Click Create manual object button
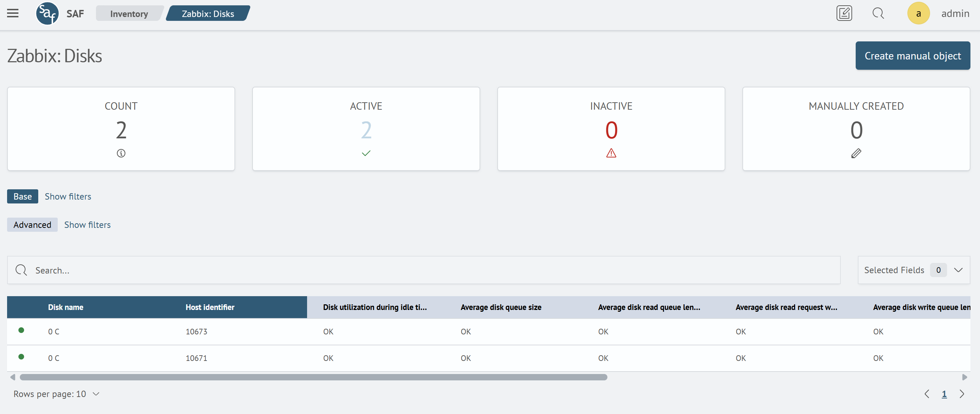The height and width of the screenshot is (414, 980). [x=912, y=56]
